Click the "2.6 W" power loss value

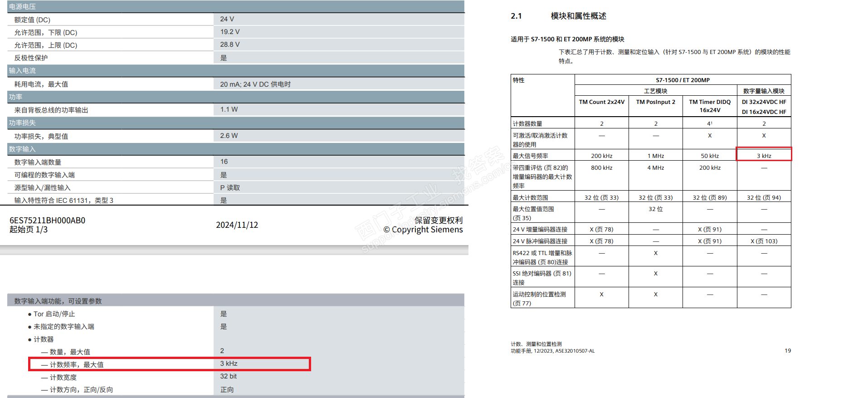pyautogui.click(x=229, y=136)
